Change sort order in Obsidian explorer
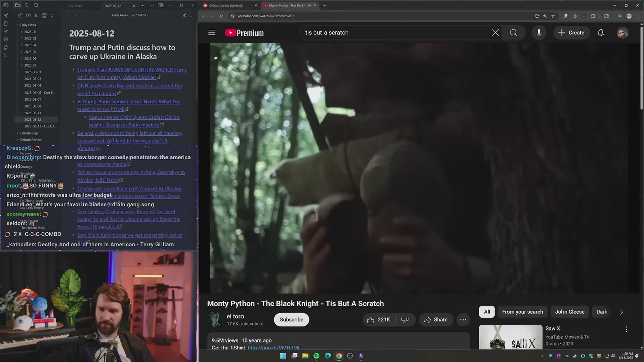 [x=36, y=15]
